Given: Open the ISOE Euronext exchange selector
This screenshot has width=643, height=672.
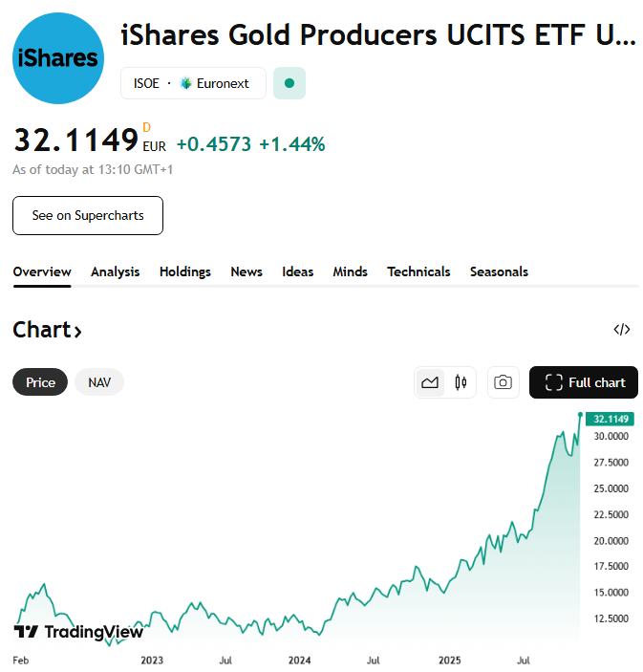Looking at the screenshot, I should [192, 83].
